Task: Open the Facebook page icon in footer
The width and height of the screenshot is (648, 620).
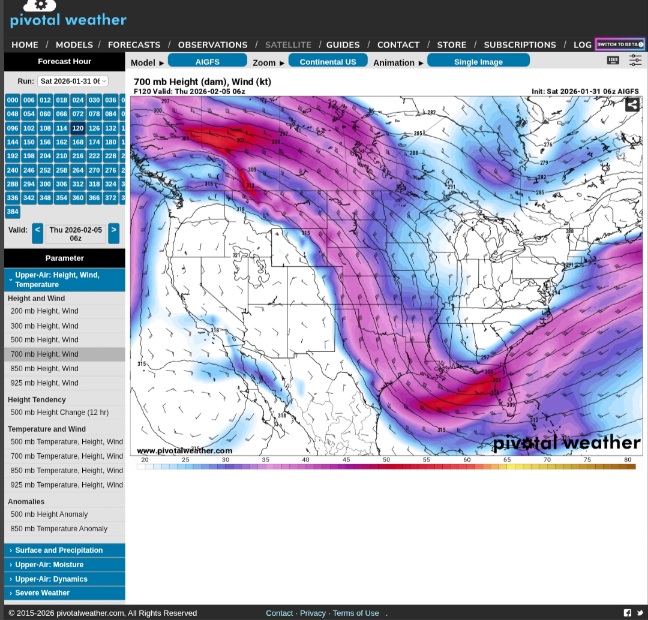Action: (627, 613)
